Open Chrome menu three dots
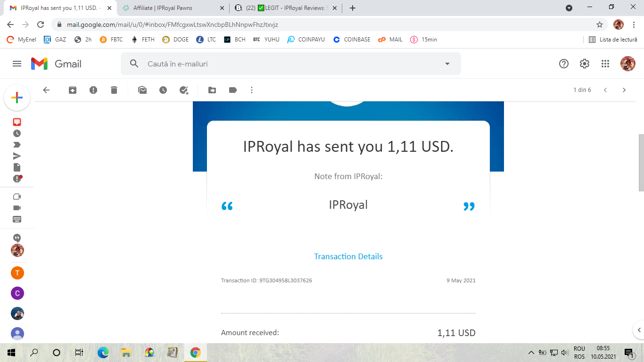 [x=634, y=25]
